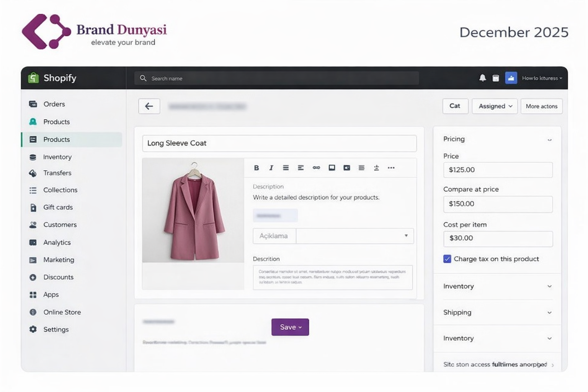This screenshot has height=392, width=588.
Task: Open the notifications bell icon
Action: point(482,78)
